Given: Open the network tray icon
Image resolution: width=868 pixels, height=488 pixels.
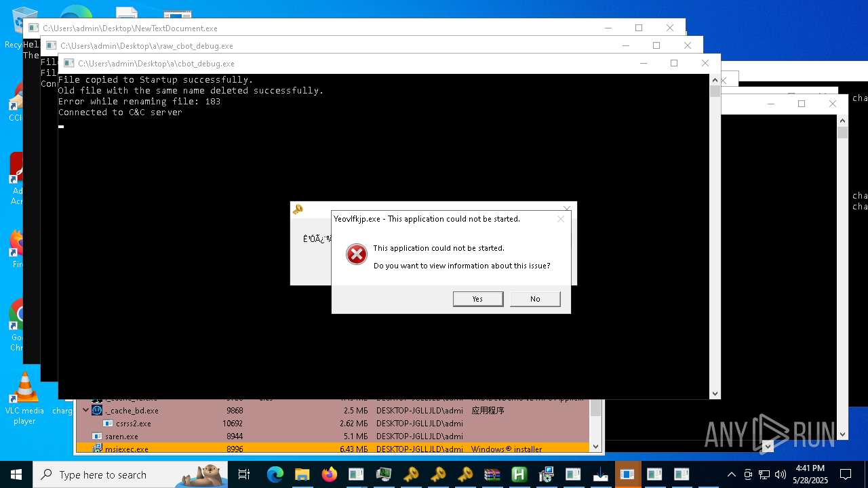Looking at the screenshot, I should [x=764, y=474].
